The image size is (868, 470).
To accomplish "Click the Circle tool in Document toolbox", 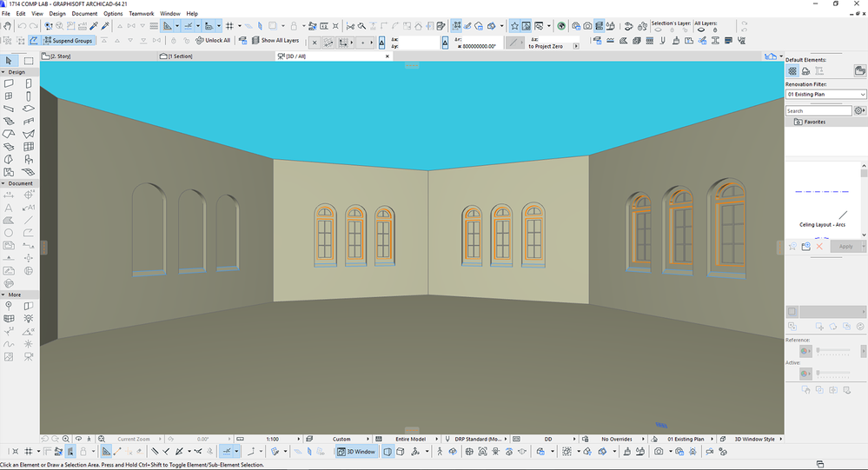I will [x=10, y=233].
